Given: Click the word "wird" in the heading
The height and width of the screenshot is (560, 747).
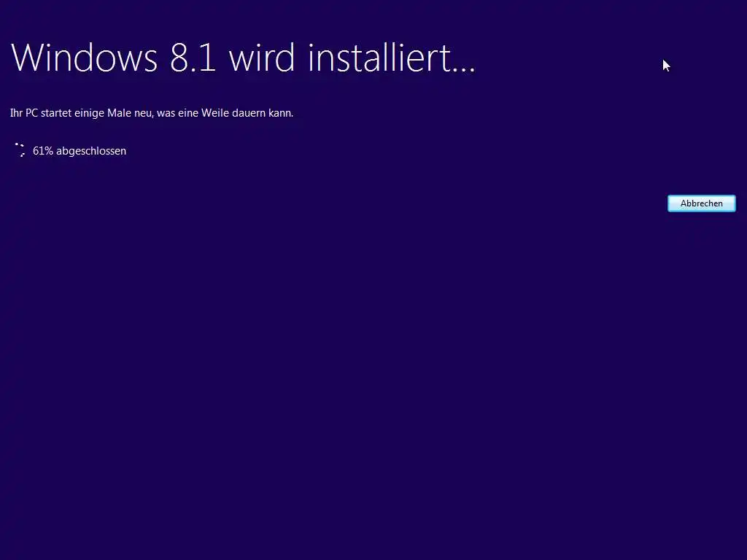Looking at the screenshot, I should pos(262,58).
